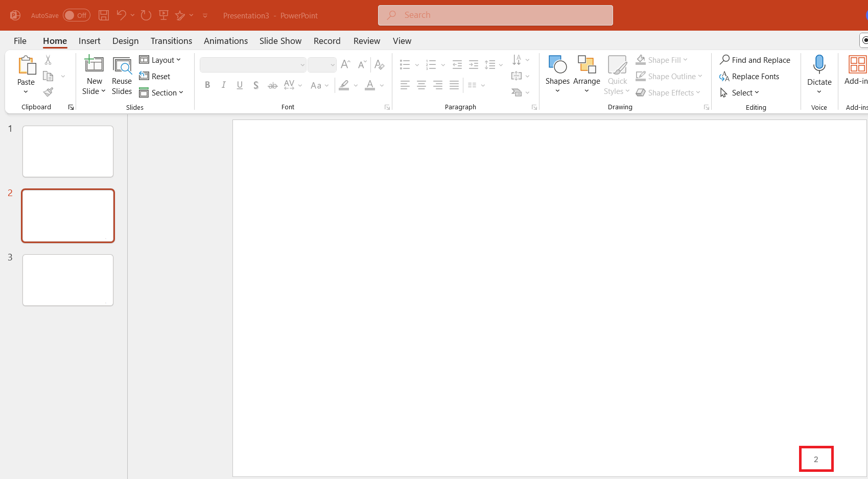Switch to the Design tab
Screen dimensions: 868x479
point(125,41)
